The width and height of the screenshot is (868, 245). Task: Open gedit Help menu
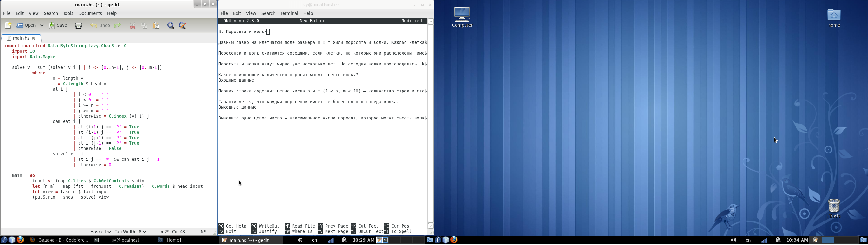pyautogui.click(x=112, y=14)
